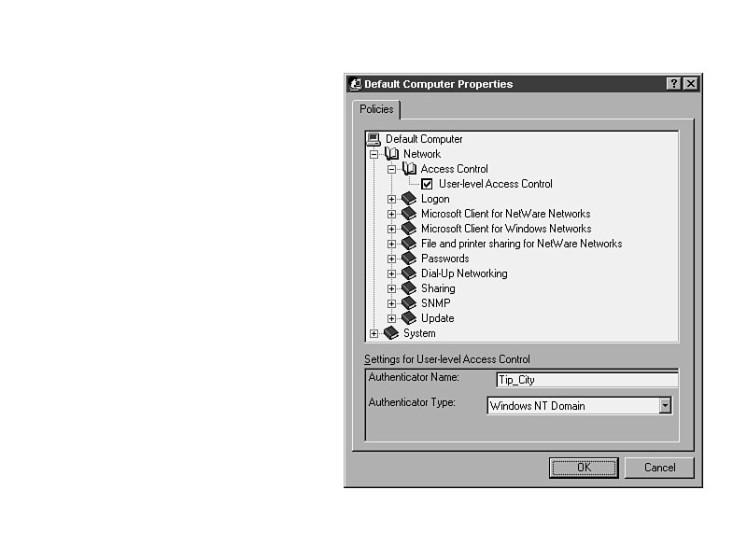This screenshot has width=747, height=560.
Task: Click the question mark help button in title bar
Action: 674,84
